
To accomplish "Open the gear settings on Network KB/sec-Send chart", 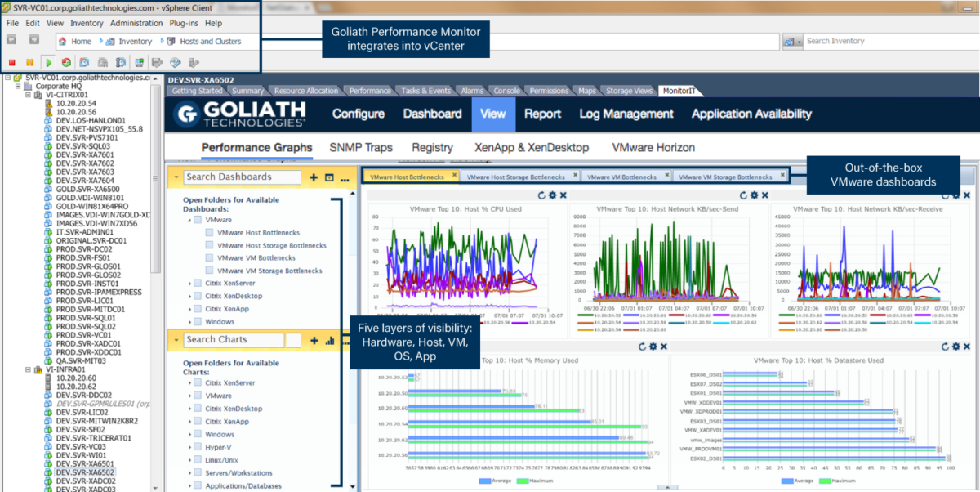I will (x=755, y=195).
